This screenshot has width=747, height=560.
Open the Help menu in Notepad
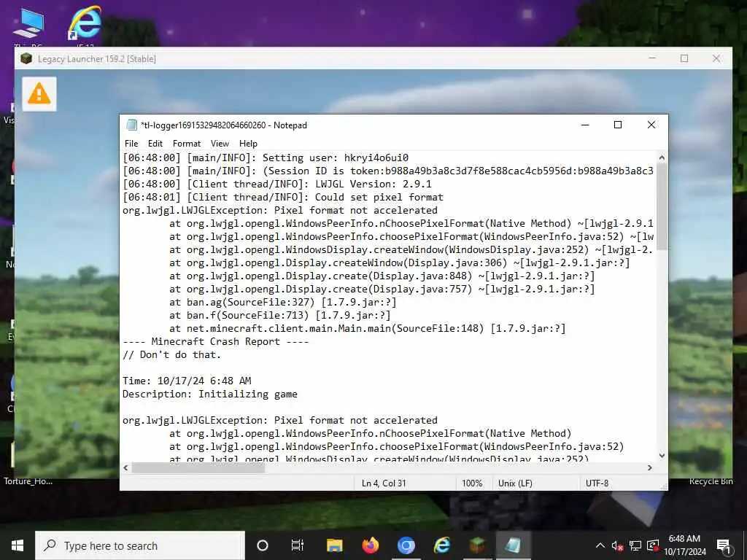(248, 144)
